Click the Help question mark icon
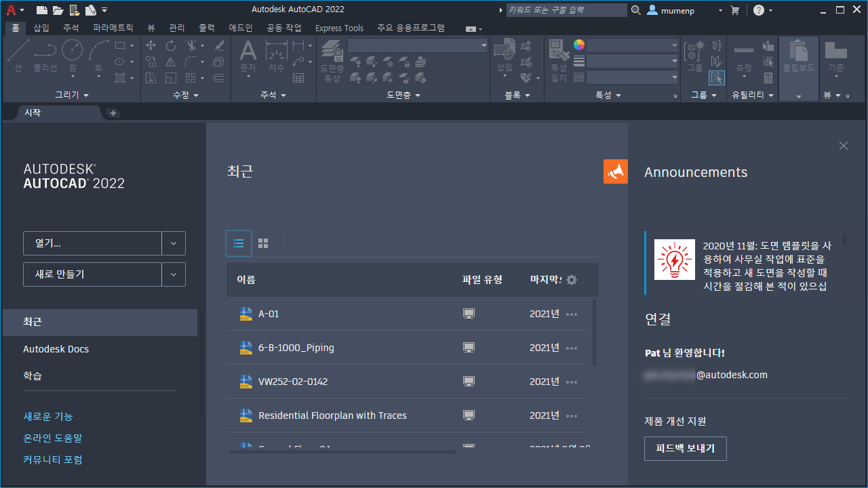868x488 pixels. pos(759,10)
